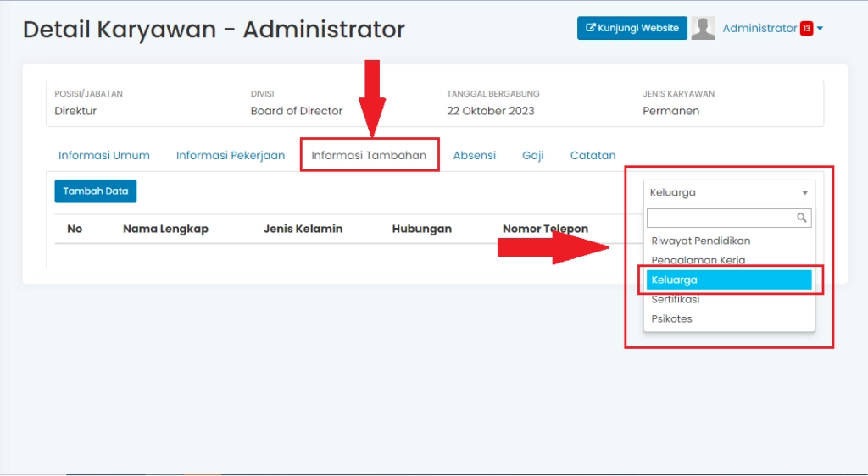Viewport: 868px width, 476px height.
Task: Click the Kunjungi Website button
Action: pos(632,28)
